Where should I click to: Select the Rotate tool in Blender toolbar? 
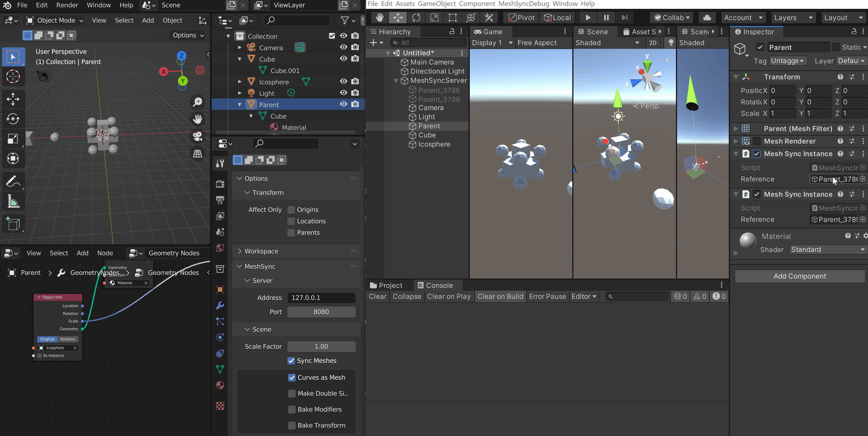[13, 119]
